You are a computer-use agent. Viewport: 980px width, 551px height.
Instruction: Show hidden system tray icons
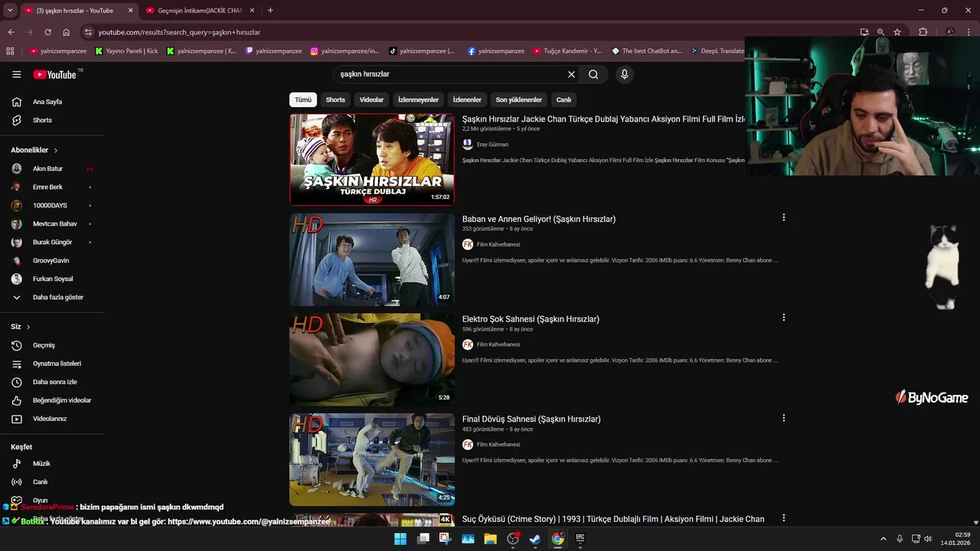click(x=883, y=539)
